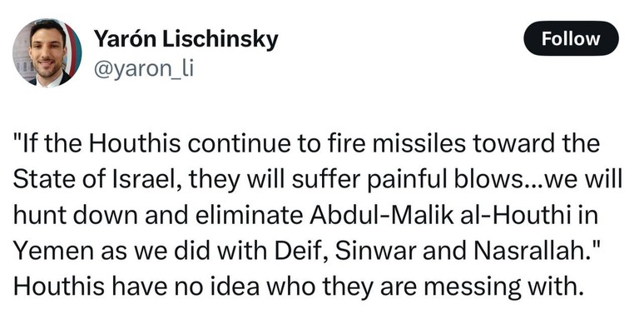Select the @yaron_li handle

144,70
